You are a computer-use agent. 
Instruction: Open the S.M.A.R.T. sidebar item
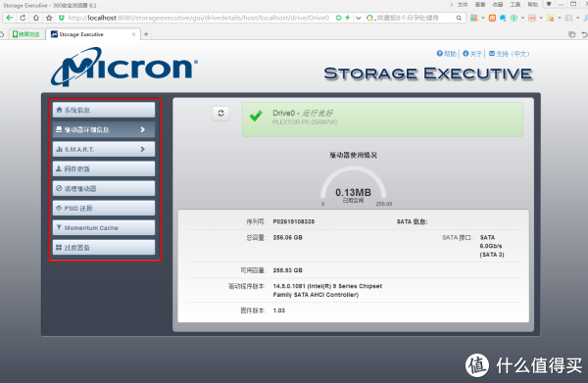point(104,149)
